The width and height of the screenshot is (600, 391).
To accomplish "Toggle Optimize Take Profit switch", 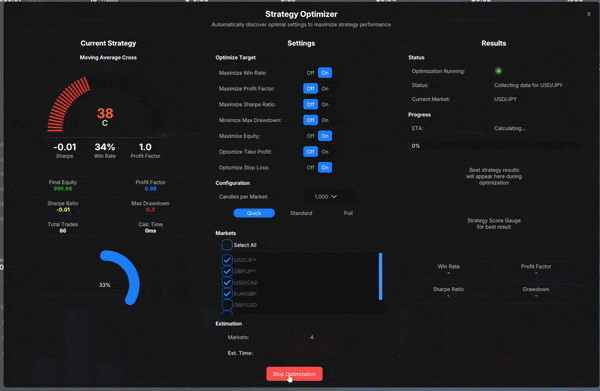I will pyautogui.click(x=318, y=152).
